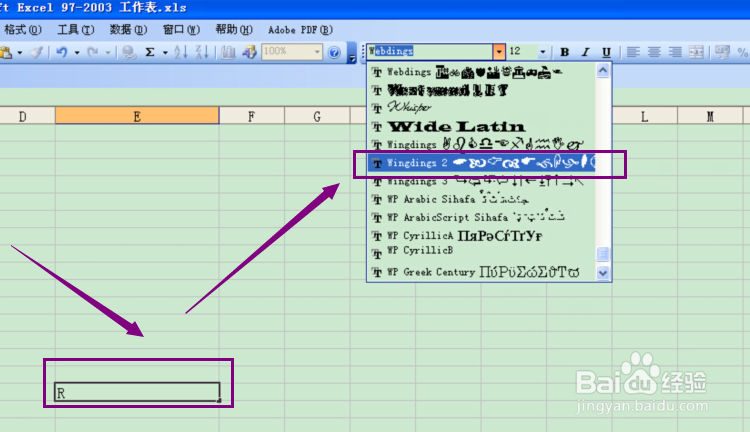Click the cell containing R
The width and height of the screenshot is (750, 432).
coord(137,392)
